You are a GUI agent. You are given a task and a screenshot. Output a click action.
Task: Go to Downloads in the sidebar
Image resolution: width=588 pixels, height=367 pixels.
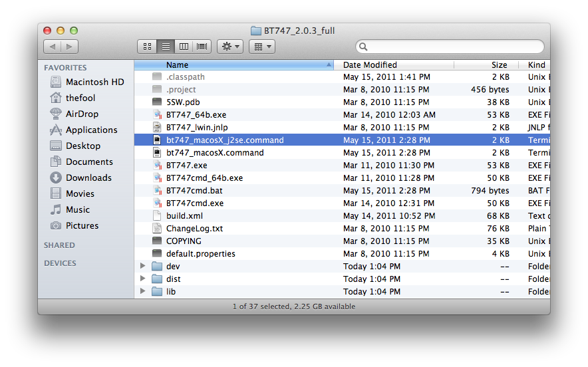[88, 178]
